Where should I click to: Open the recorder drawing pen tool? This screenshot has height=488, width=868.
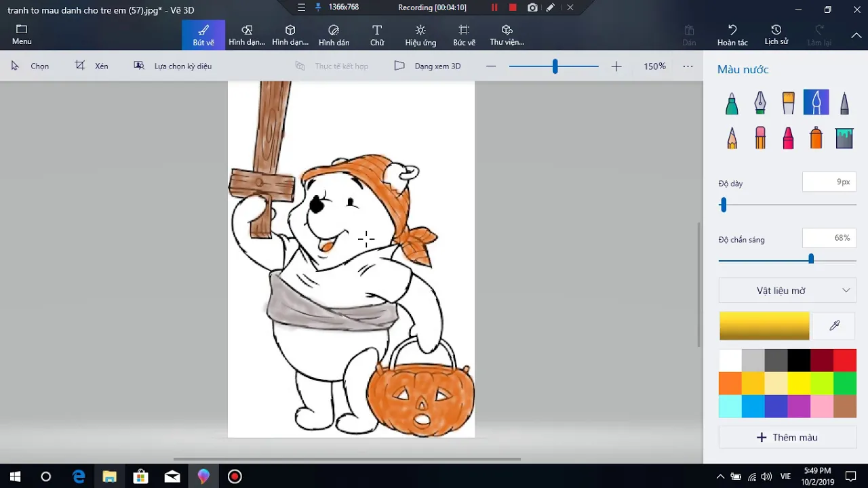click(550, 7)
